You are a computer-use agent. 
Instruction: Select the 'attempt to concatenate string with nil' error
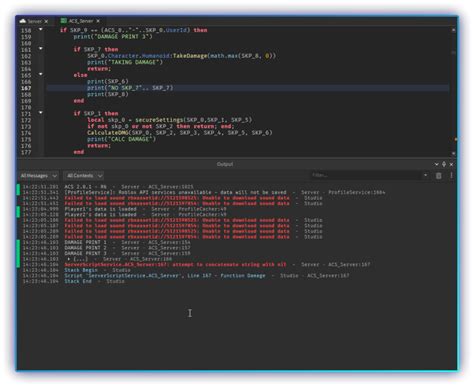coord(217,265)
